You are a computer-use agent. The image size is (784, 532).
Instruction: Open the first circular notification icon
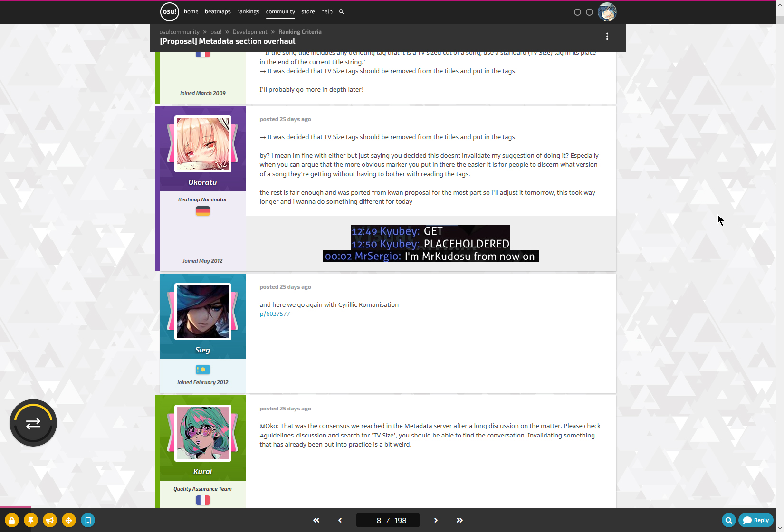[x=577, y=12]
